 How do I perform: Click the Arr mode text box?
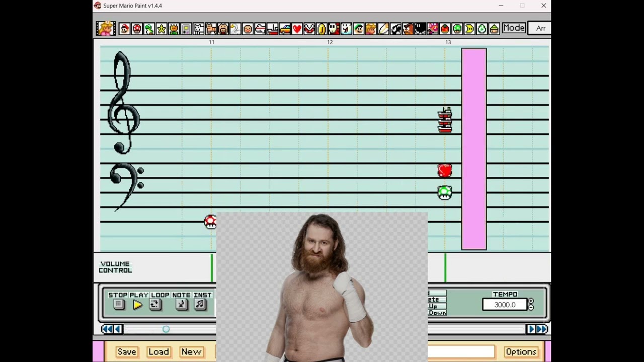click(x=540, y=28)
